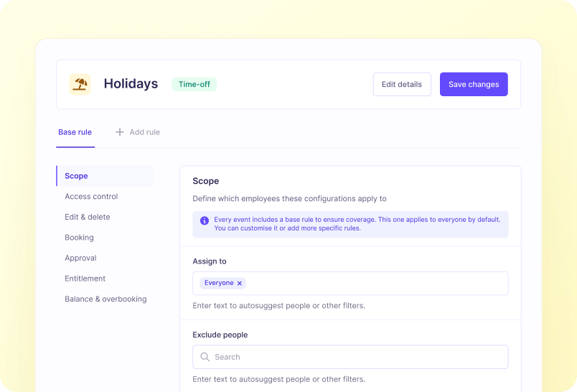Click the magnifier icon in Exclude people

[x=205, y=357]
